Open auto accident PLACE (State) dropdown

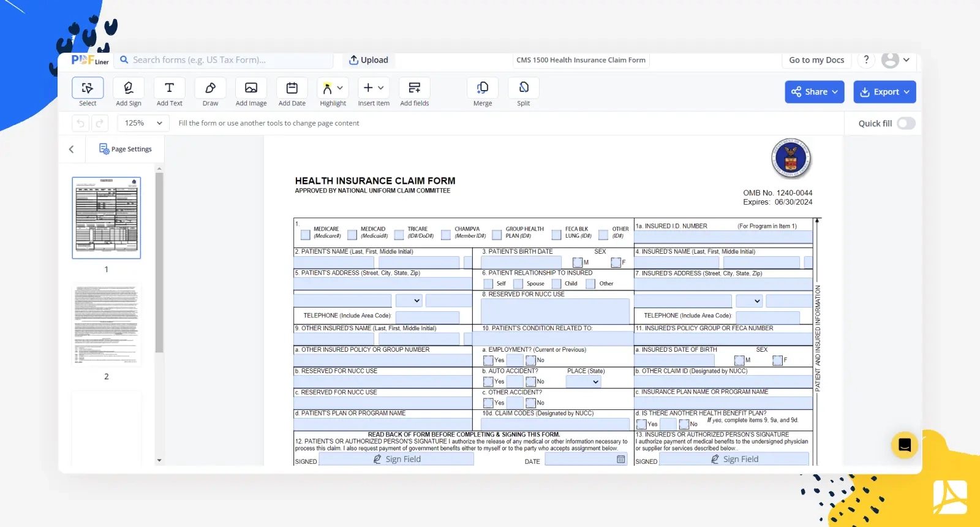(x=583, y=382)
